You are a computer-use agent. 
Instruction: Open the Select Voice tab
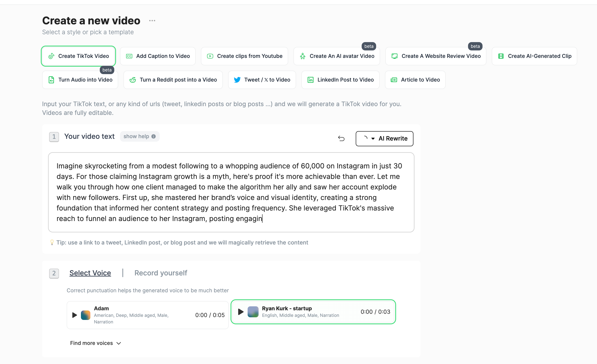90,273
